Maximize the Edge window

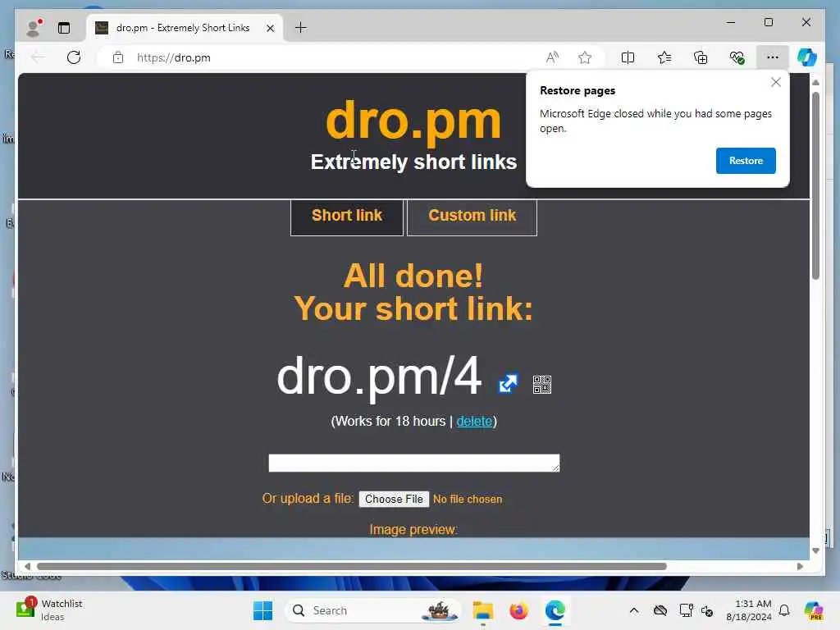click(768, 22)
